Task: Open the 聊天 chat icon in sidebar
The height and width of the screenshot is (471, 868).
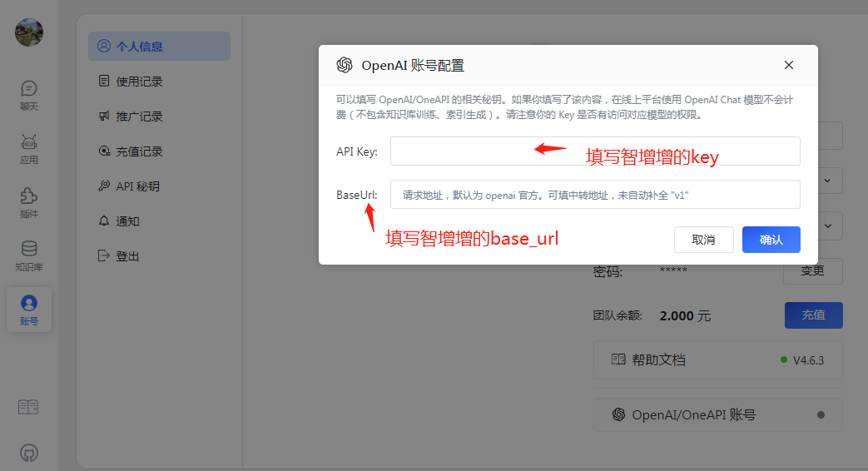Action: (29, 95)
